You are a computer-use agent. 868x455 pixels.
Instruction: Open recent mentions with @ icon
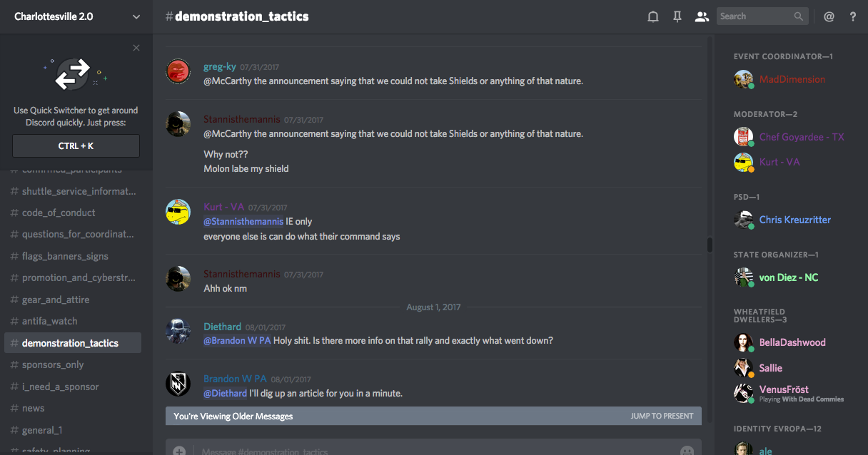pyautogui.click(x=829, y=16)
